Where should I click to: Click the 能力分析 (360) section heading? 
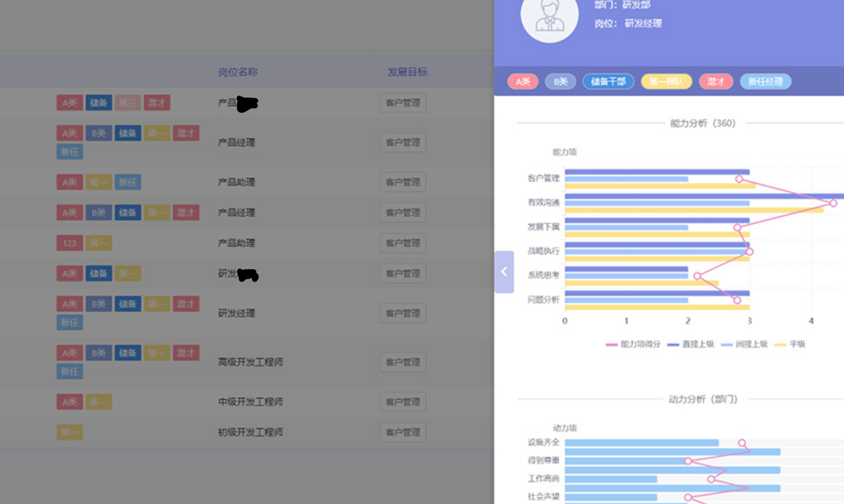pos(703,123)
